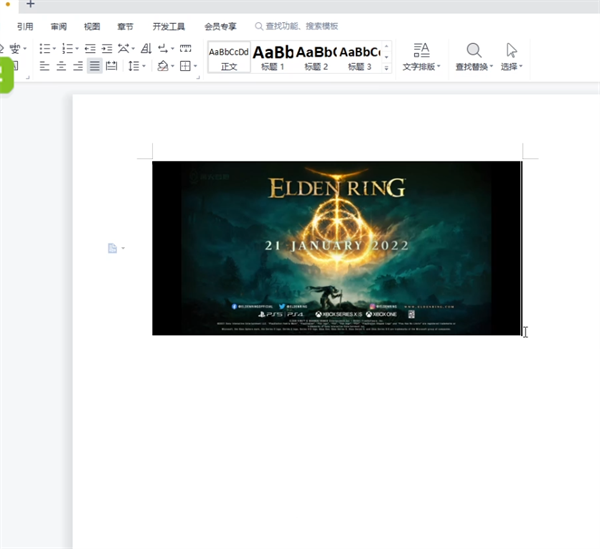
Task: Center align the paragraph
Action: click(x=61, y=66)
